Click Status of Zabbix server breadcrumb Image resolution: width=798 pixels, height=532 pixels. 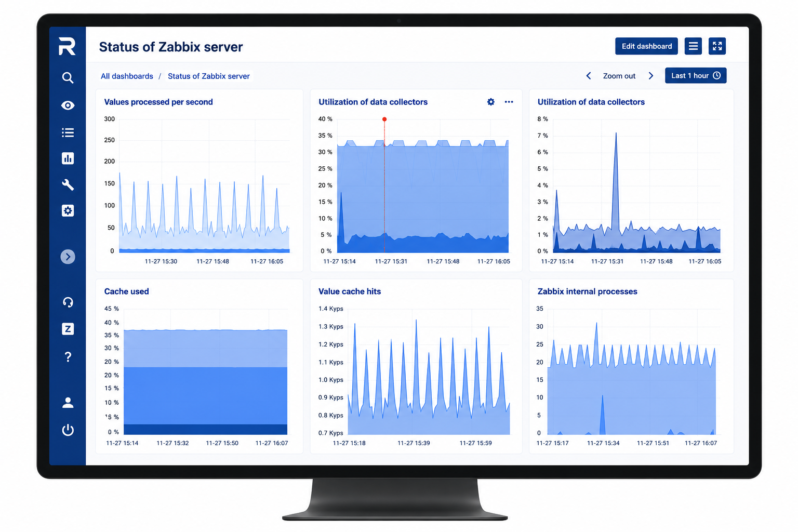click(x=209, y=76)
